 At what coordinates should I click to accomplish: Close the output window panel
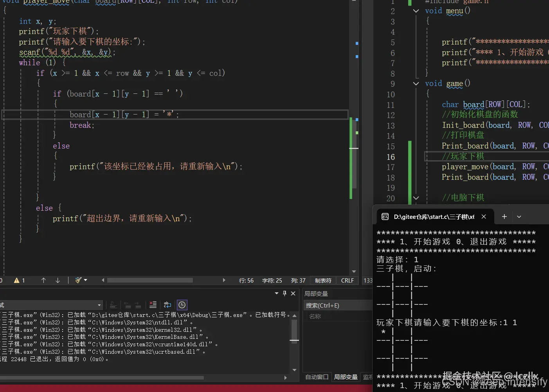pyautogui.click(x=293, y=293)
